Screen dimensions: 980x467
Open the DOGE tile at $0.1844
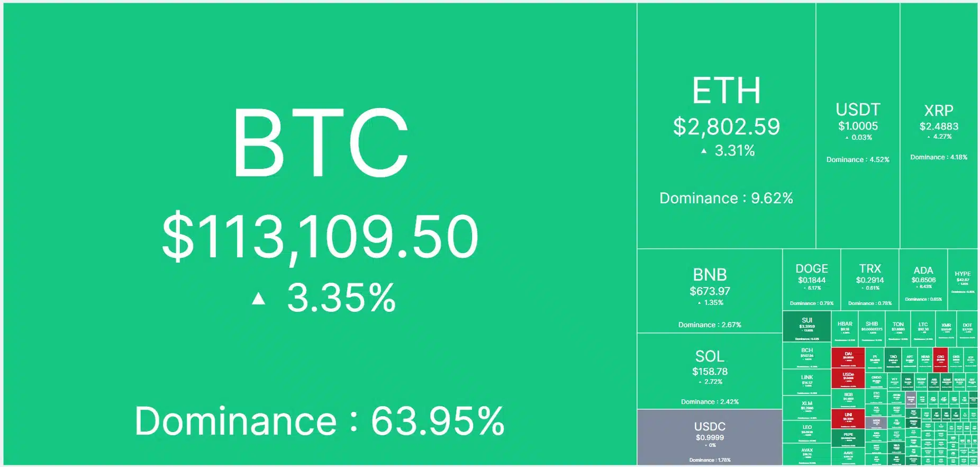[x=811, y=280]
